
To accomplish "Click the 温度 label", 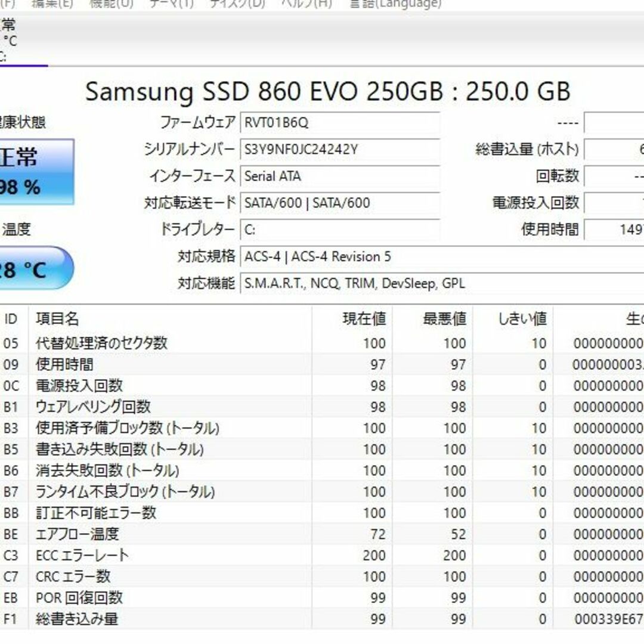I will [16, 229].
